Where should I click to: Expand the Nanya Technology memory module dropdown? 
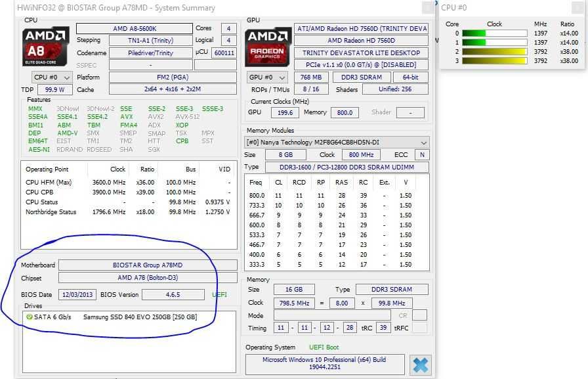(x=337, y=143)
